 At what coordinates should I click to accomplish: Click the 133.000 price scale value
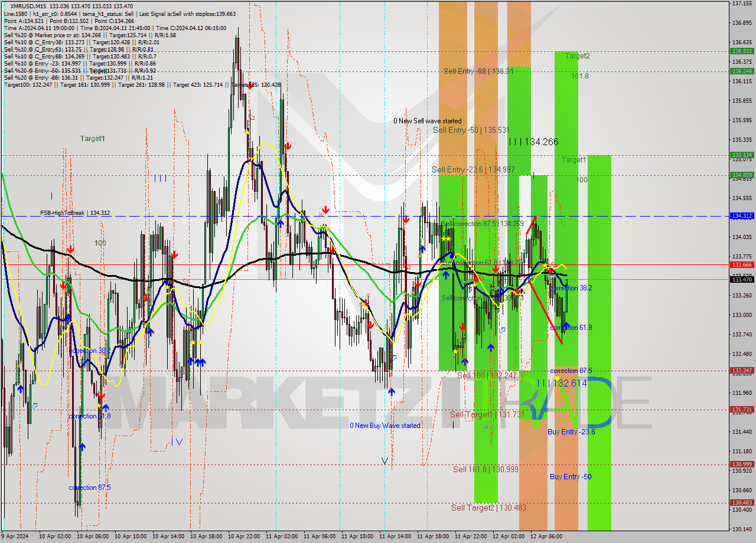[x=742, y=315]
